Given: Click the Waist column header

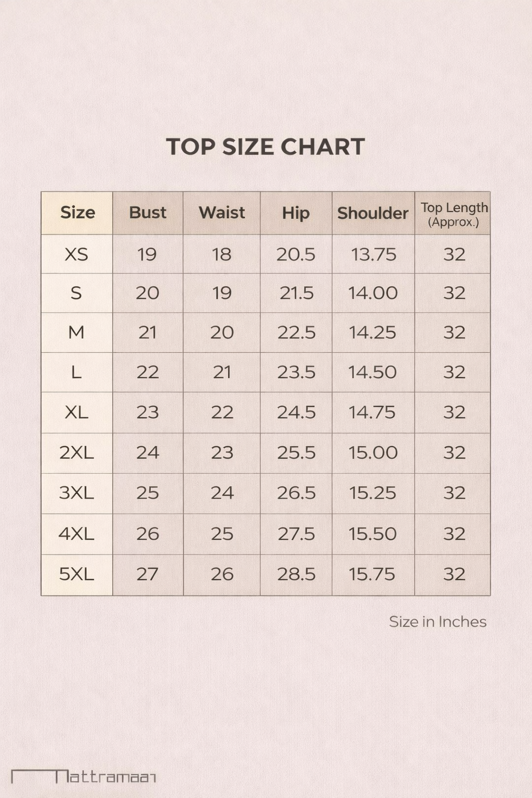Looking at the screenshot, I should tap(222, 212).
